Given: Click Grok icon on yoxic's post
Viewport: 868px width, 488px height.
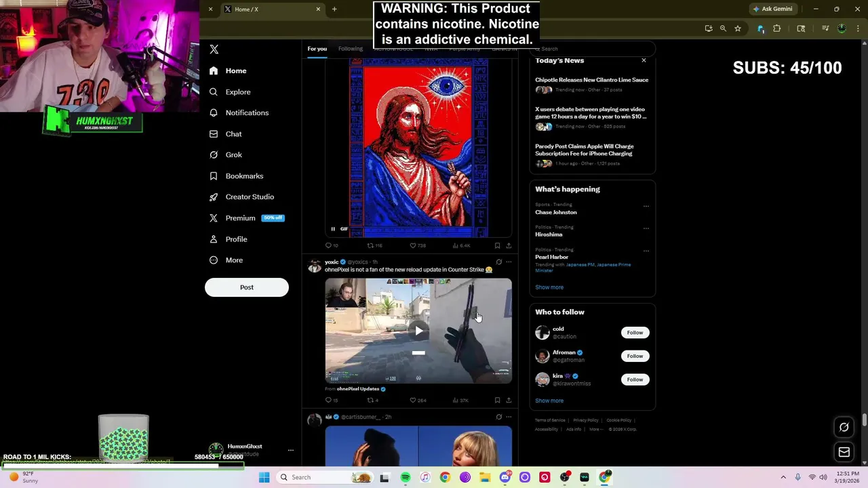Looking at the screenshot, I should tap(498, 262).
